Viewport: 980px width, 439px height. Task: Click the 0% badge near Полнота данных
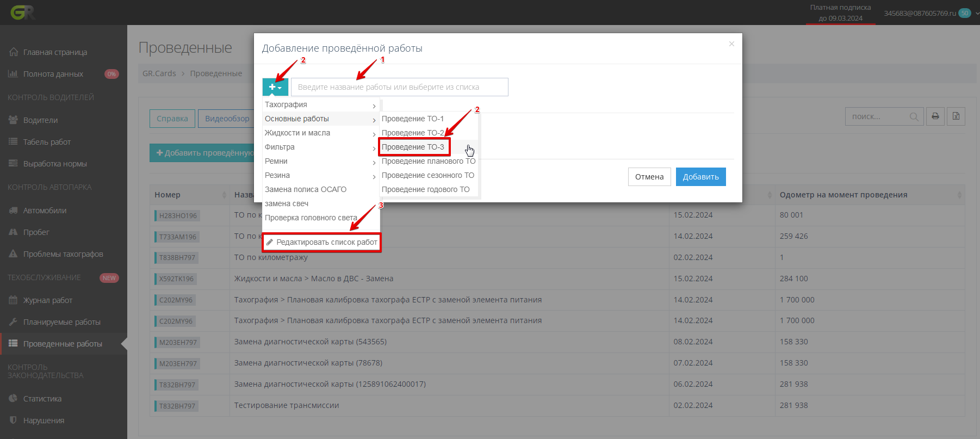click(111, 74)
